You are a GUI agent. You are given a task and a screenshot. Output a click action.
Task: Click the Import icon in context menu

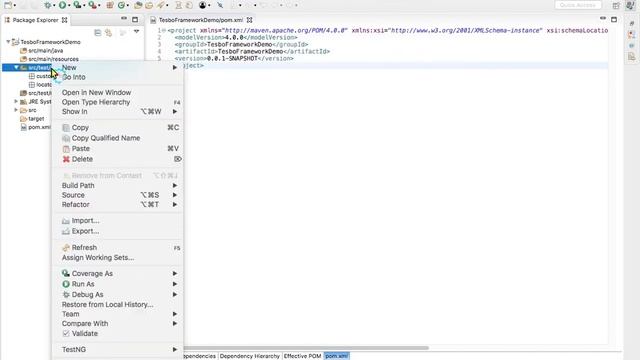pyautogui.click(x=66, y=221)
